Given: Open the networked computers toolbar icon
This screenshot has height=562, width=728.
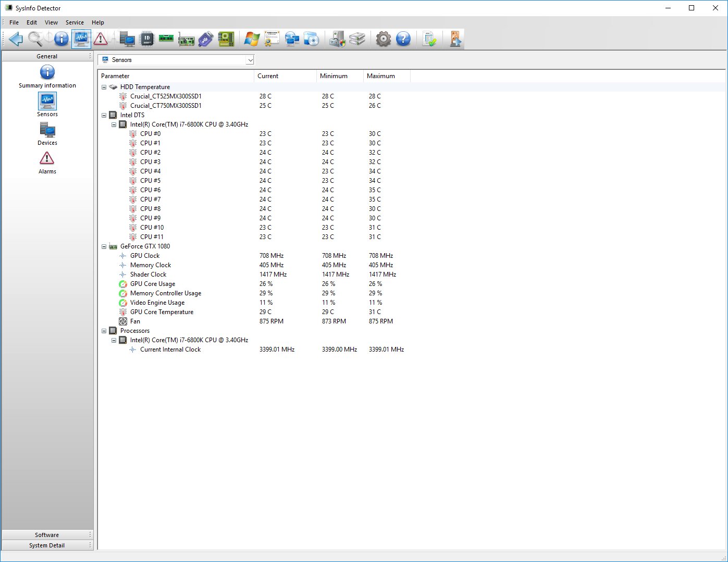Looking at the screenshot, I should pos(292,39).
